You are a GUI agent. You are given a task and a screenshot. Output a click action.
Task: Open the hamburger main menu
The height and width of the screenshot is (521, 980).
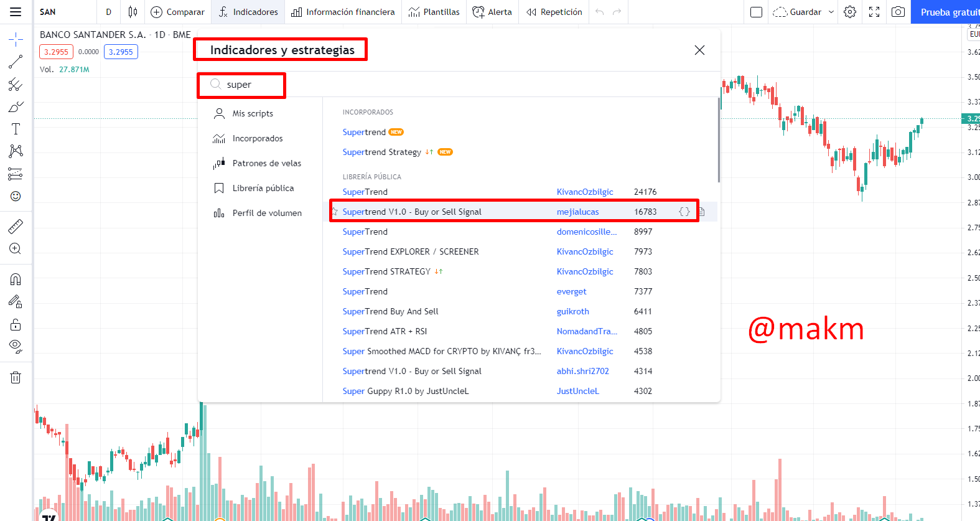(x=16, y=12)
